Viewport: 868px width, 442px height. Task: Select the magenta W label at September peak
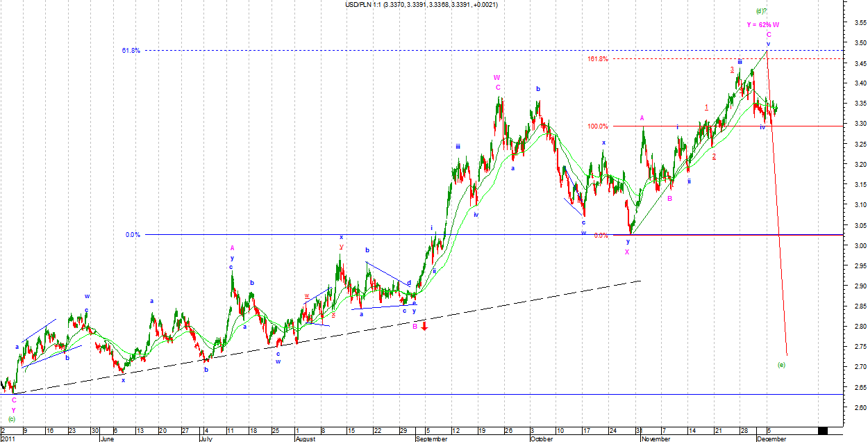click(x=497, y=77)
